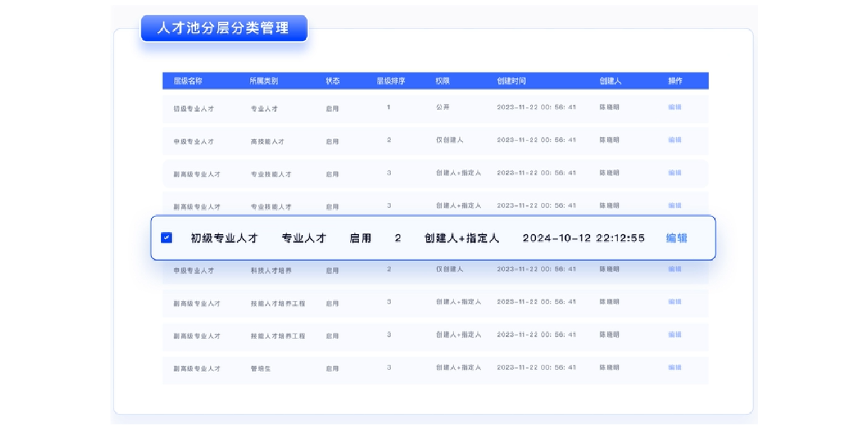Tick the checkbox in the highlighted row
868x430 pixels.
tap(167, 238)
